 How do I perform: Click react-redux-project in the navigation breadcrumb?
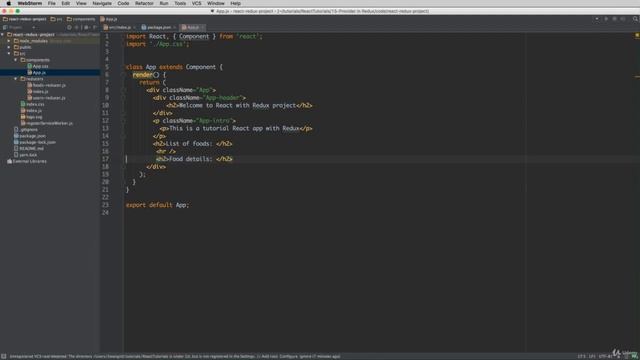[x=24, y=19]
